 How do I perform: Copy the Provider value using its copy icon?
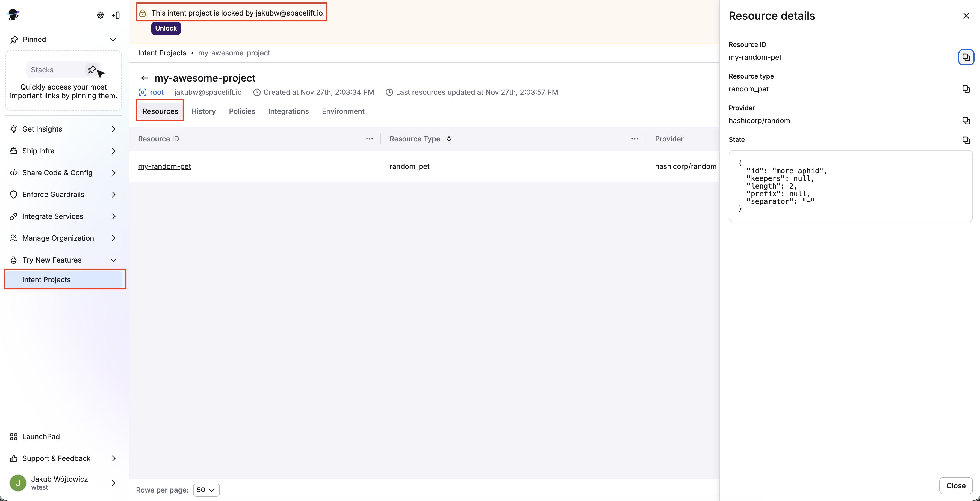pos(966,121)
